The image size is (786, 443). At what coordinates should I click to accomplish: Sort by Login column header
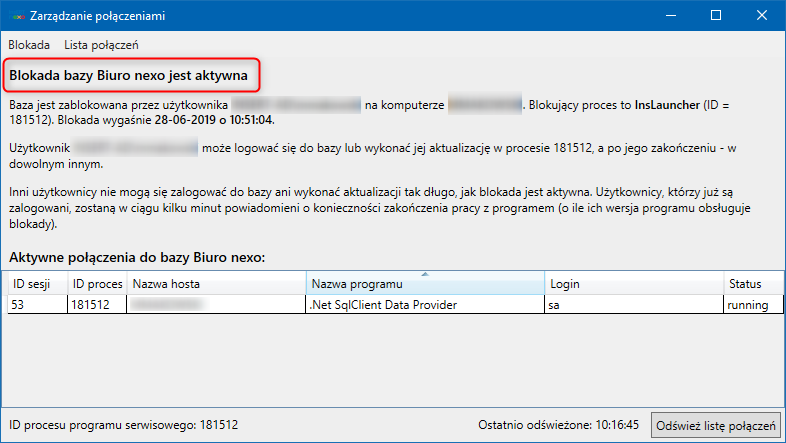pyautogui.click(x=634, y=284)
